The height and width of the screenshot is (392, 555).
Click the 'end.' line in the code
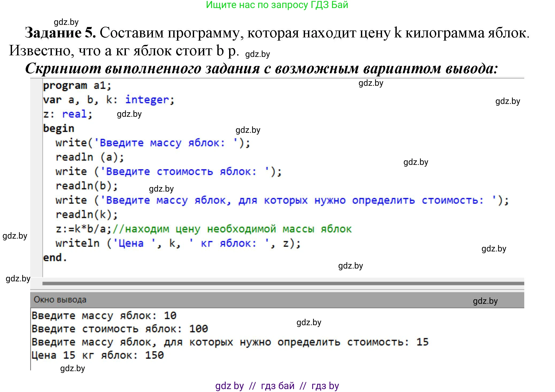(55, 258)
